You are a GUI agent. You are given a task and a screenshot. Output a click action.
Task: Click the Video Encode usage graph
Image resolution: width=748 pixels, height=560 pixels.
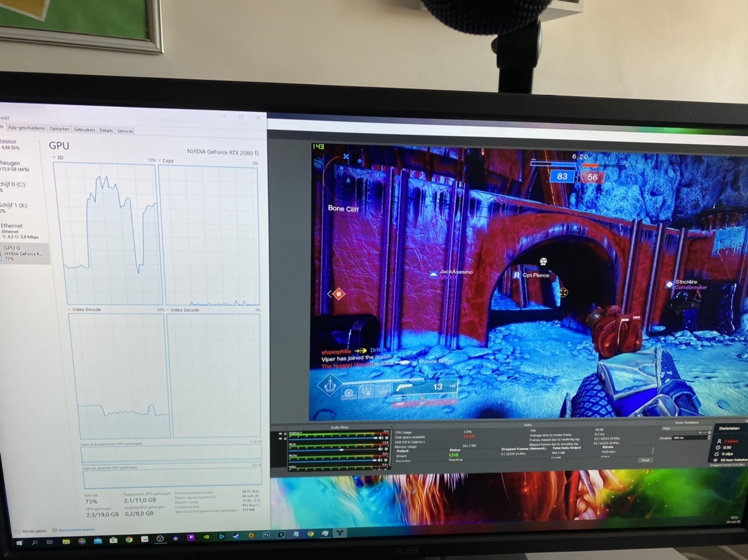pyautogui.click(x=119, y=376)
